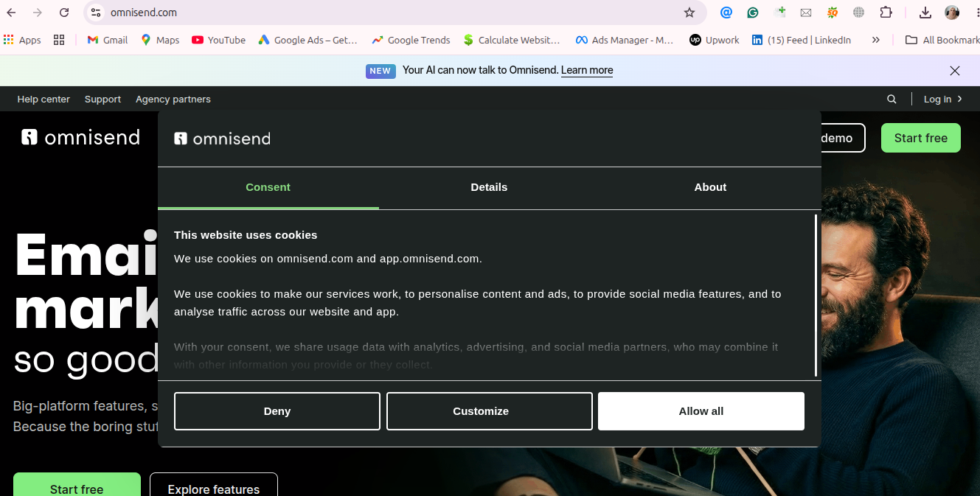Go back with the browser back arrow
The width and height of the screenshot is (980, 496).
tap(11, 13)
